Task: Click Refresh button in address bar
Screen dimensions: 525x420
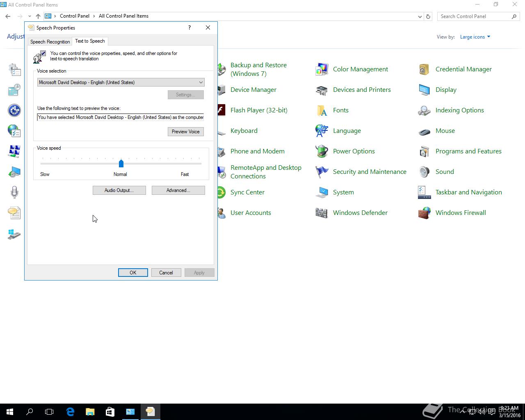Action: (428, 16)
